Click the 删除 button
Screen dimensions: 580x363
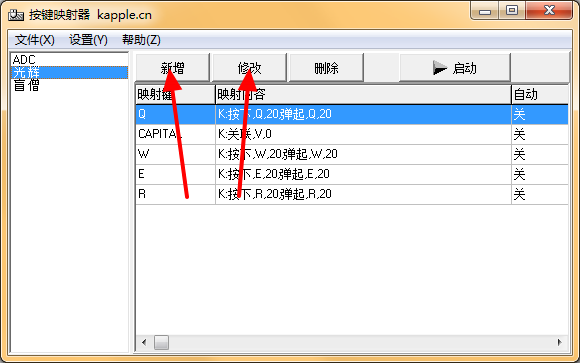[326, 68]
